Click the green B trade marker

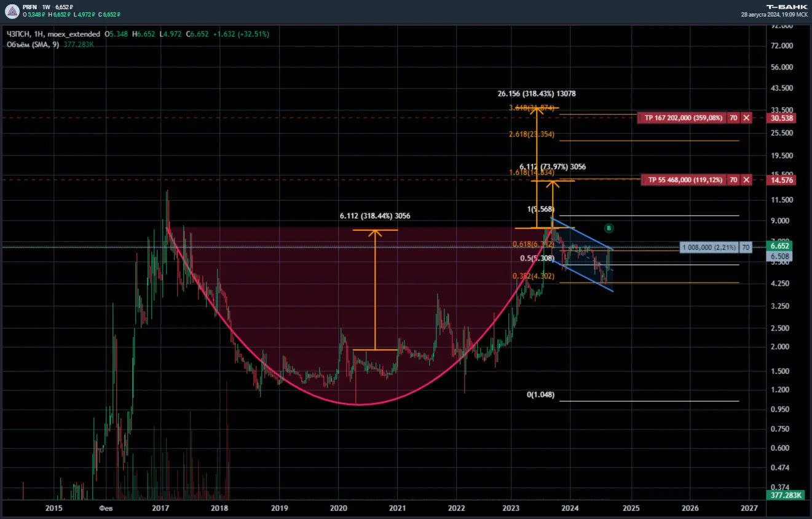609,228
